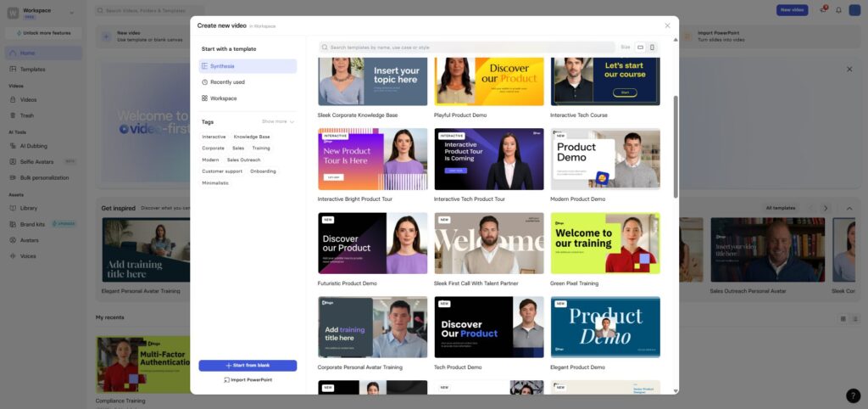Select Playful Product Demo template

tap(489, 81)
